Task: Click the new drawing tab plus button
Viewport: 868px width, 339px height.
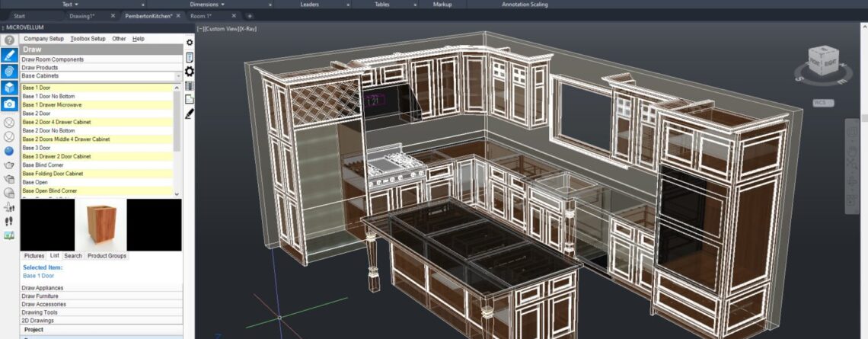Action: (250, 16)
